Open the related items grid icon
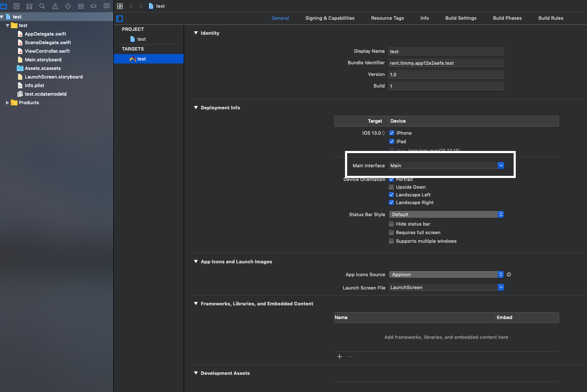Viewport: 587px width, 392px height. 120,6
